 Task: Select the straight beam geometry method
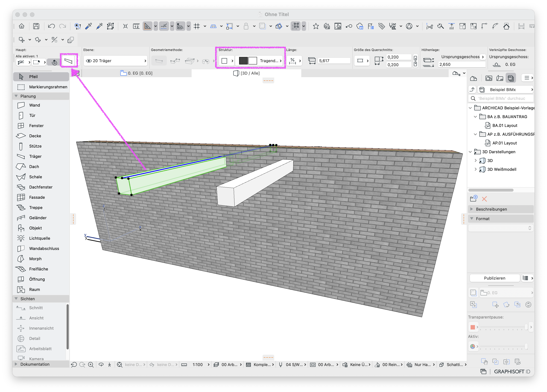click(159, 61)
